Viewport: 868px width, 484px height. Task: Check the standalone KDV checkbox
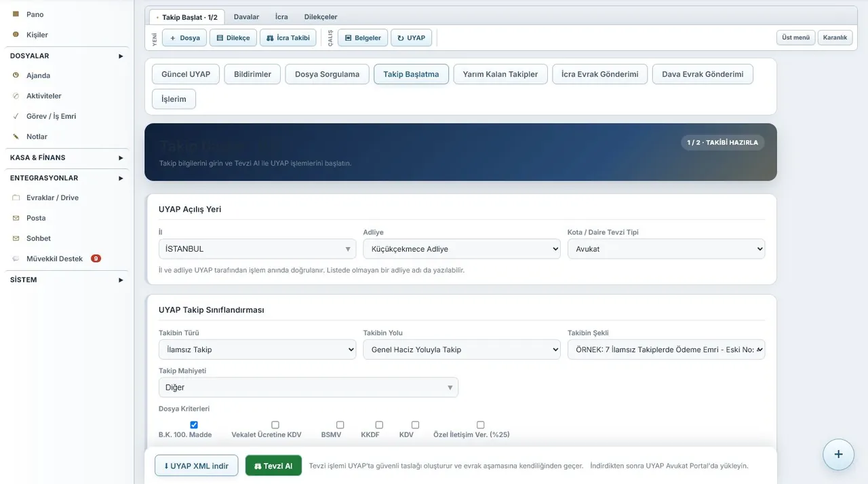415,425
